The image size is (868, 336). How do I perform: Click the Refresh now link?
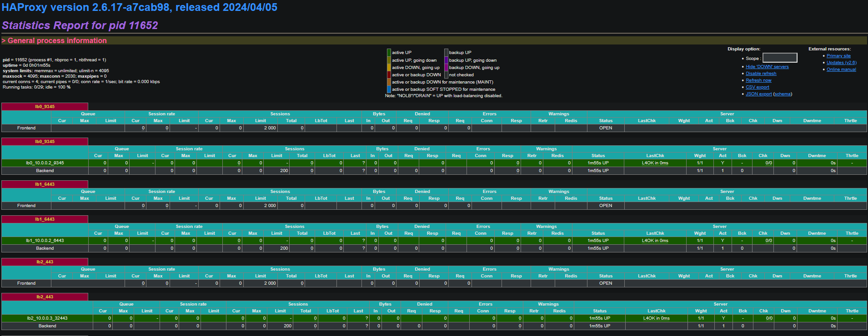758,80
